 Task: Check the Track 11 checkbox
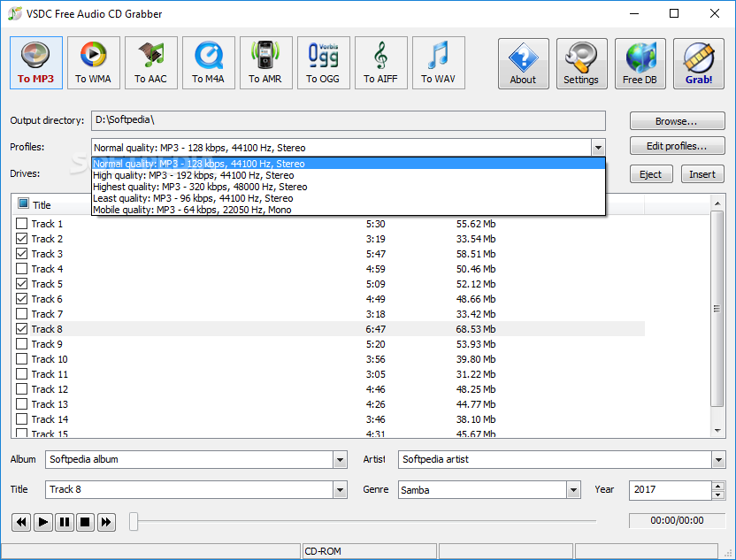[21, 373]
